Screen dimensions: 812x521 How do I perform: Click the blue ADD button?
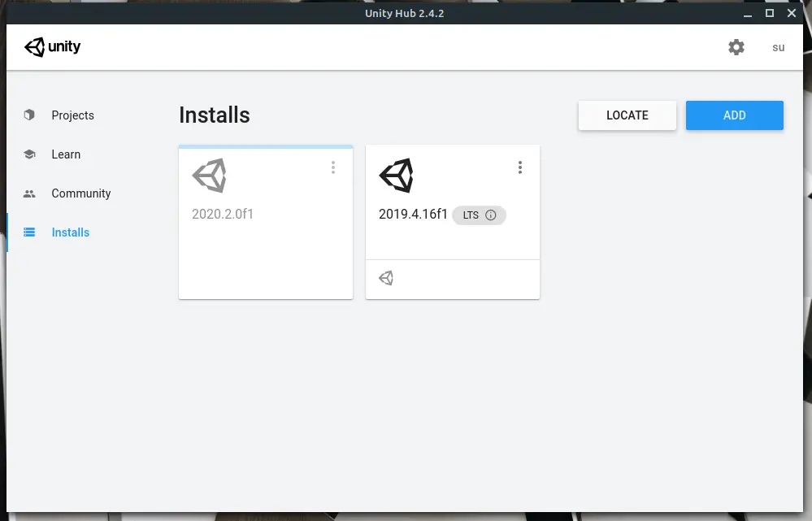pyautogui.click(x=734, y=115)
